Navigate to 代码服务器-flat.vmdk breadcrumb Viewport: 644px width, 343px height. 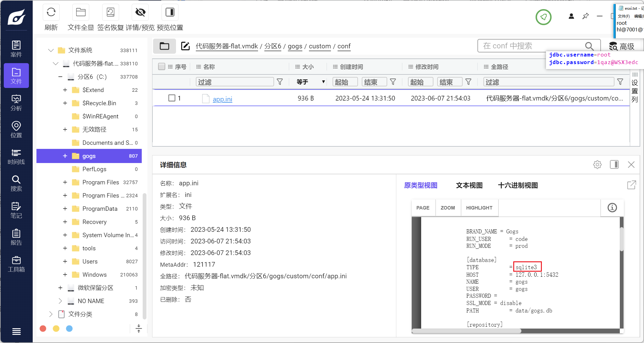227,46
